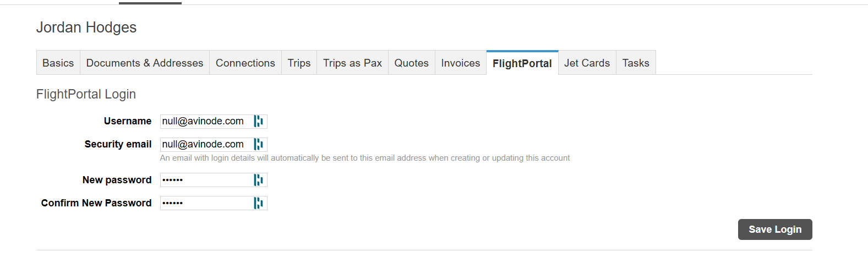Click password manager icon in New password field
Viewport: 868px width, 279px height.
(x=258, y=180)
